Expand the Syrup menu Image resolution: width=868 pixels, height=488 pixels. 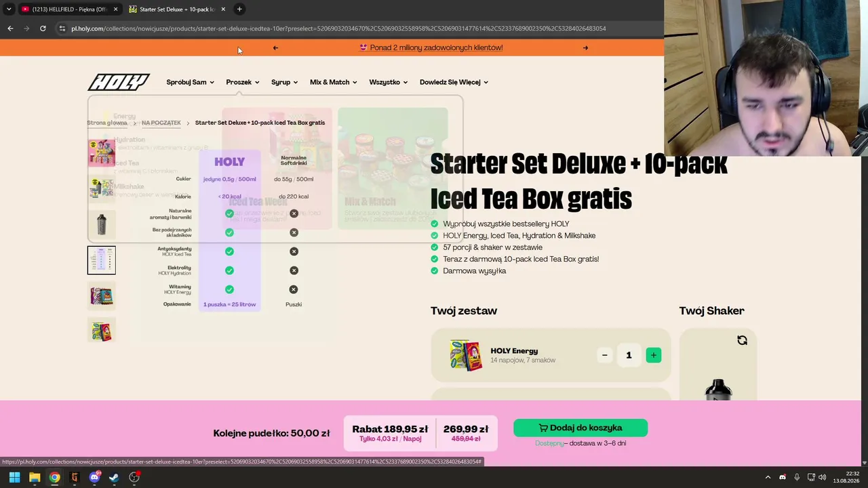(284, 82)
